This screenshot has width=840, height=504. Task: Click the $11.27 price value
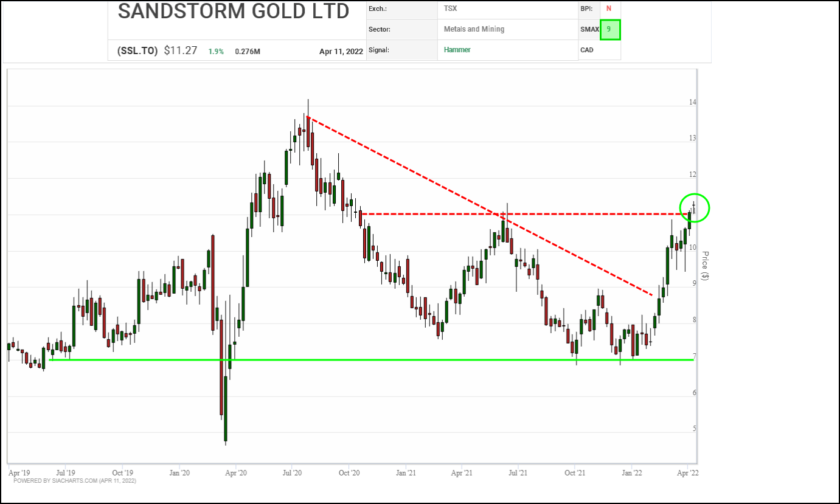click(x=181, y=50)
